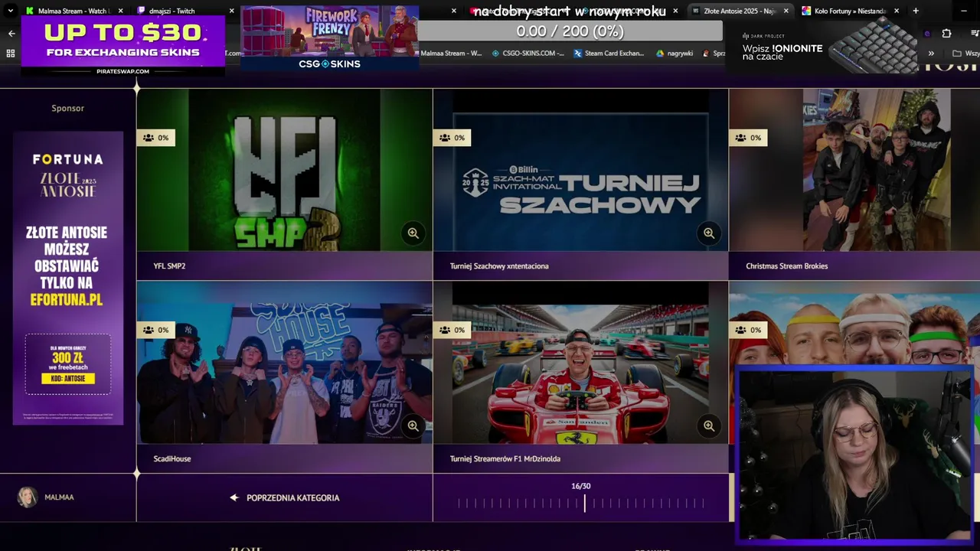Select the ScadiHouse group photo
980x551 pixels.
pos(285,363)
